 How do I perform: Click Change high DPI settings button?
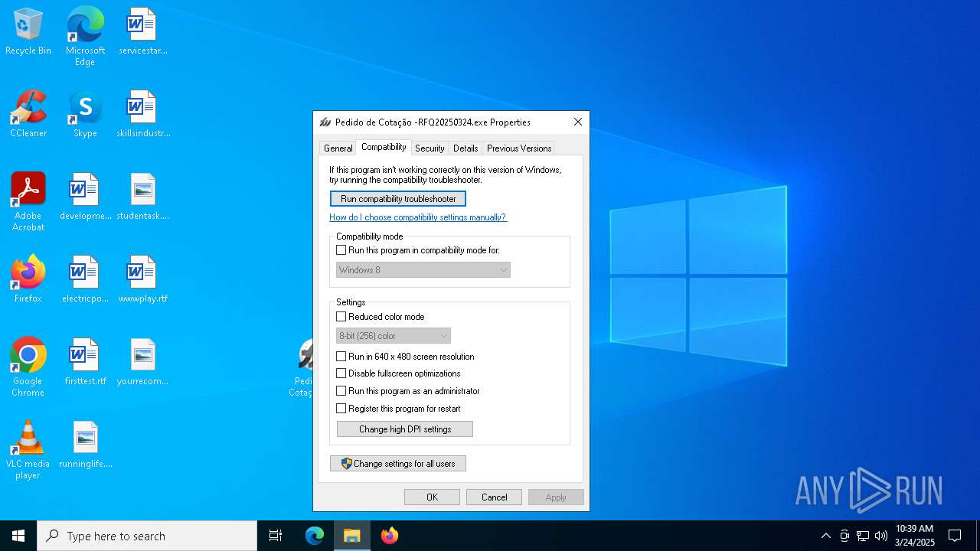pyautogui.click(x=405, y=429)
